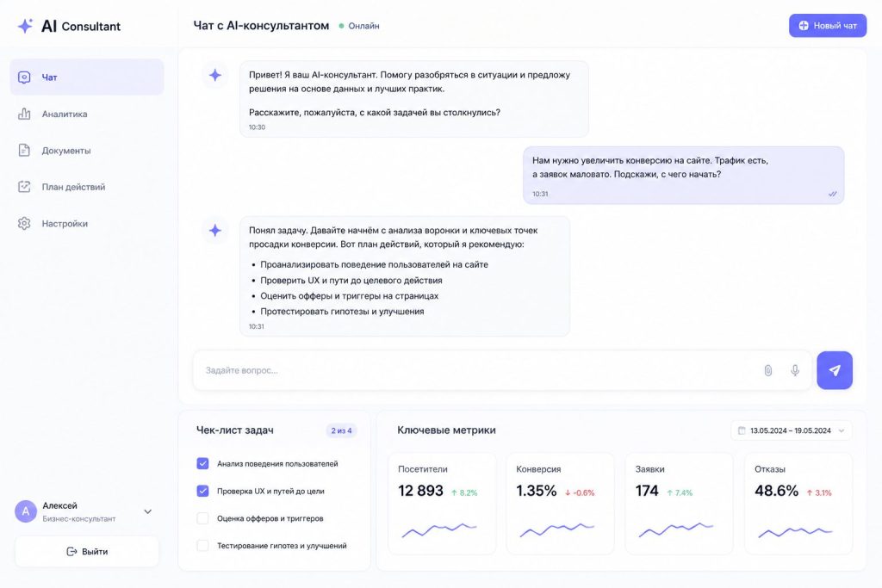This screenshot has height=588, width=882.
Task: Click the AI avatar of the greeting message
Action: tap(214, 75)
